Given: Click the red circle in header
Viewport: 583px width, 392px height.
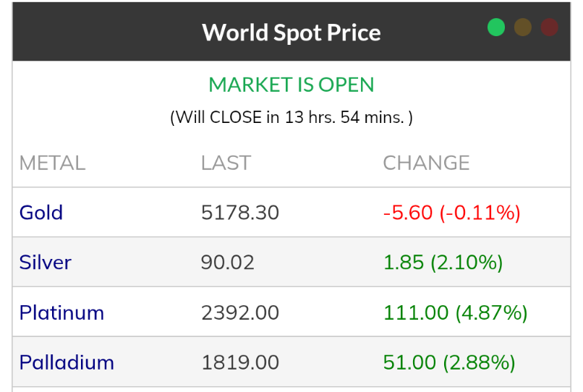Looking at the screenshot, I should coord(550,27).
